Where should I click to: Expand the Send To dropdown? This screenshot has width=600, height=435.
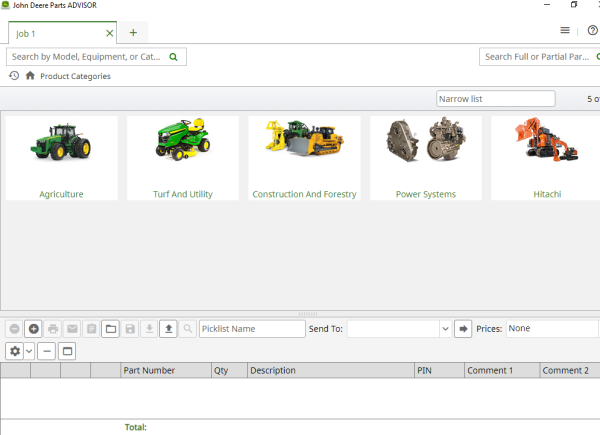pyautogui.click(x=445, y=328)
